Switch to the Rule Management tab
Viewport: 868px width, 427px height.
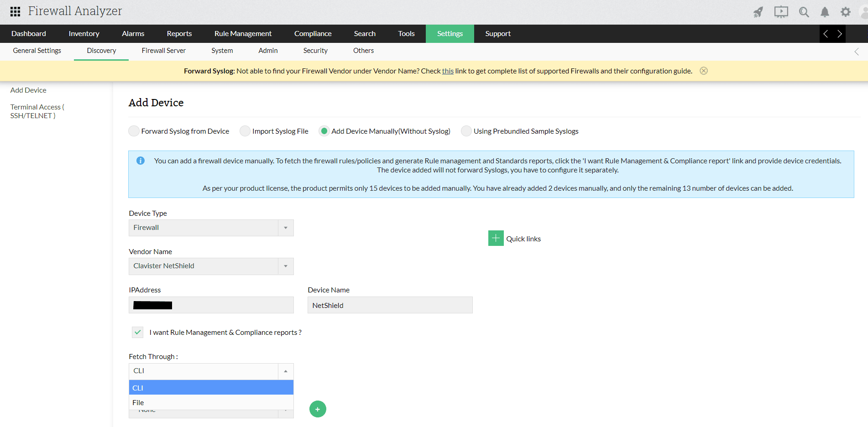[243, 33]
